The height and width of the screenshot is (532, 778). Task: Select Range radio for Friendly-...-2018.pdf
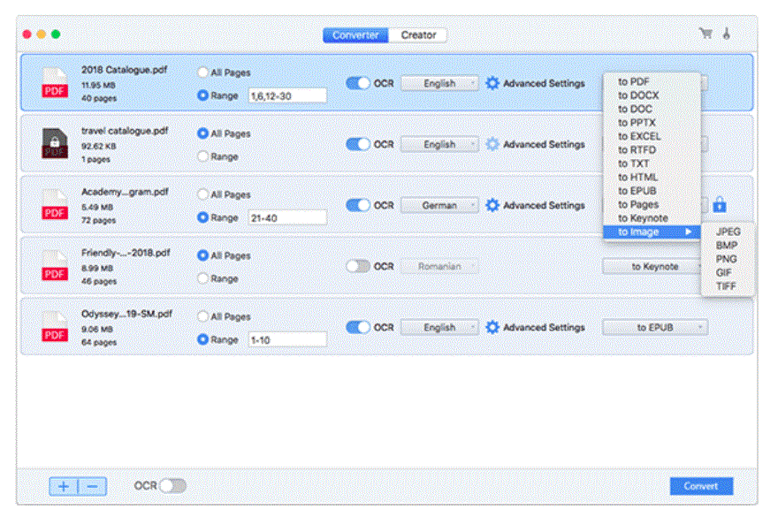pos(202,278)
